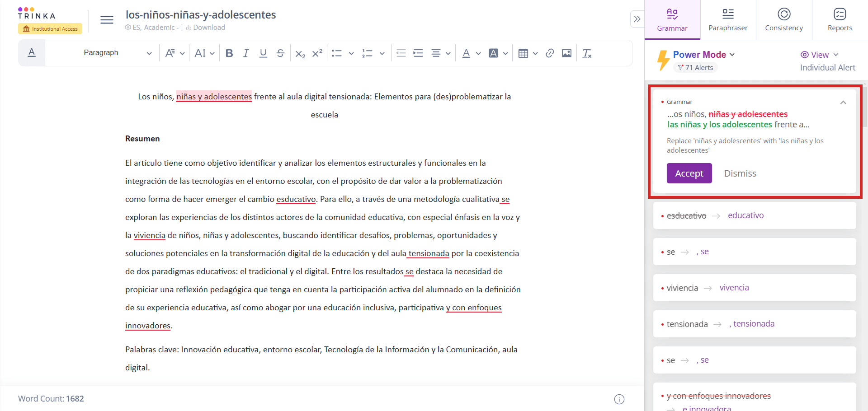Switch to the Reports tab
868x411 pixels.
click(x=840, y=20)
